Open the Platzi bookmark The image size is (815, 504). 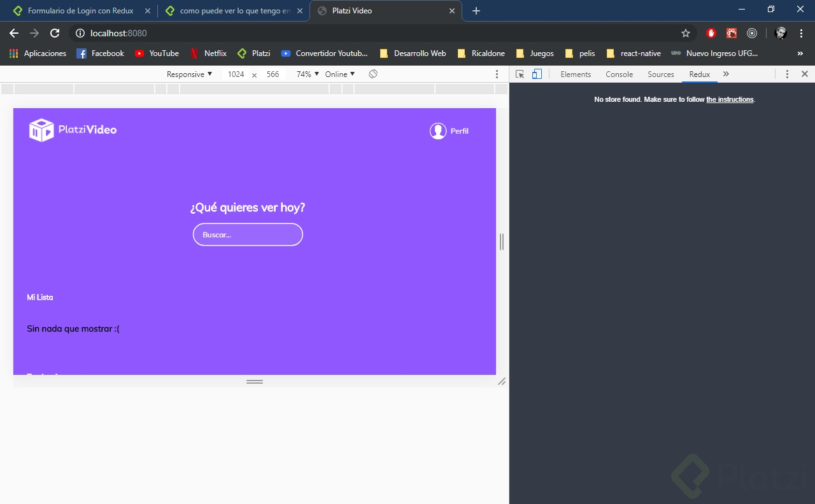pos(253,53)
